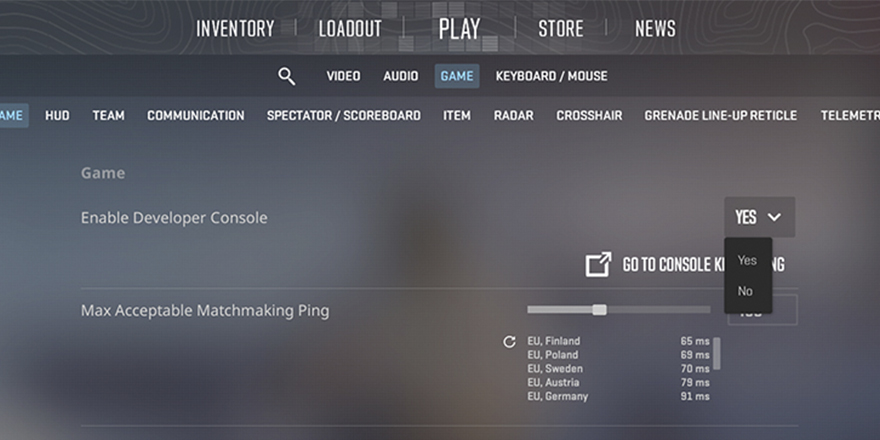Click the settings search magnifier icon

click(x=286, y=76)
